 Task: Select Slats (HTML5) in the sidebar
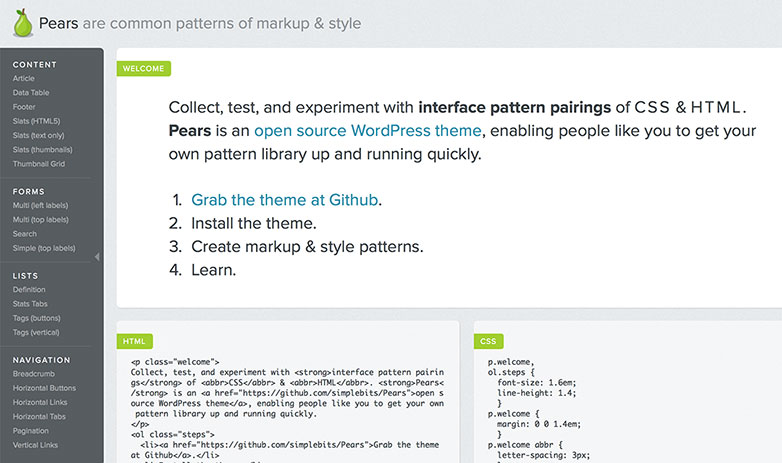[x=36, y=121]
